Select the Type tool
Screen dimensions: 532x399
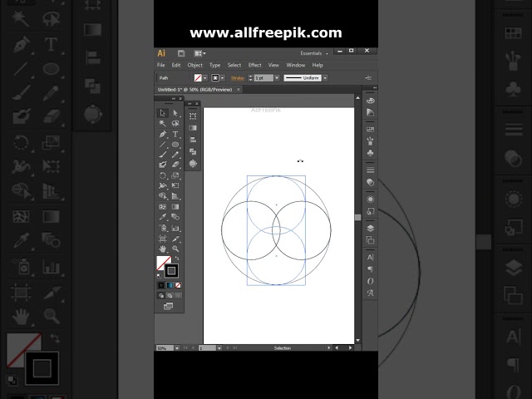point(175,135)
